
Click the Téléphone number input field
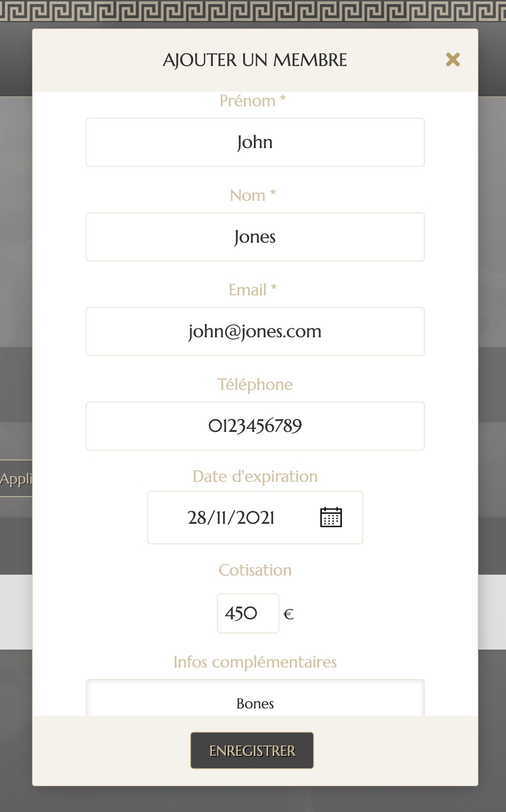point(255,426)
